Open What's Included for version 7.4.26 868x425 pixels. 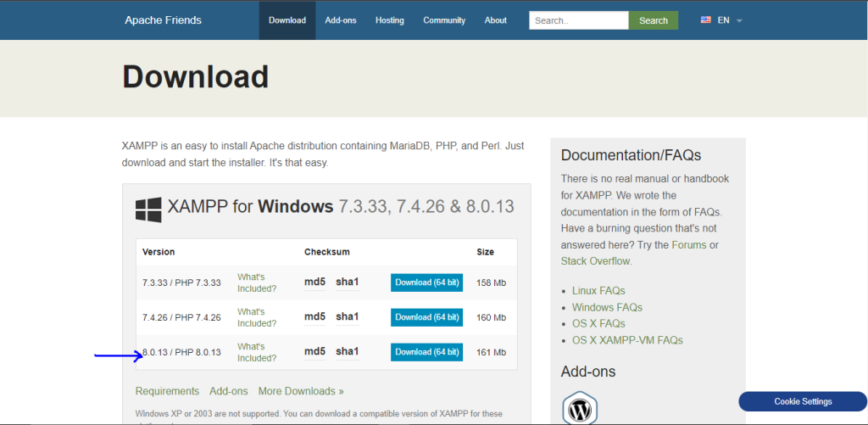tap(257, 317)
